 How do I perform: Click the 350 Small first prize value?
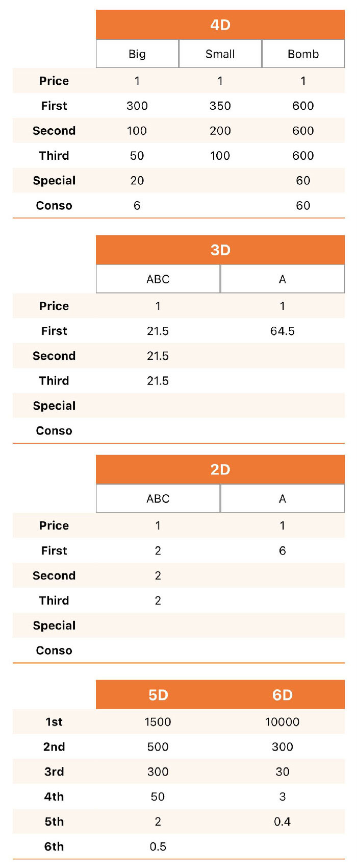tap(220, 106)
